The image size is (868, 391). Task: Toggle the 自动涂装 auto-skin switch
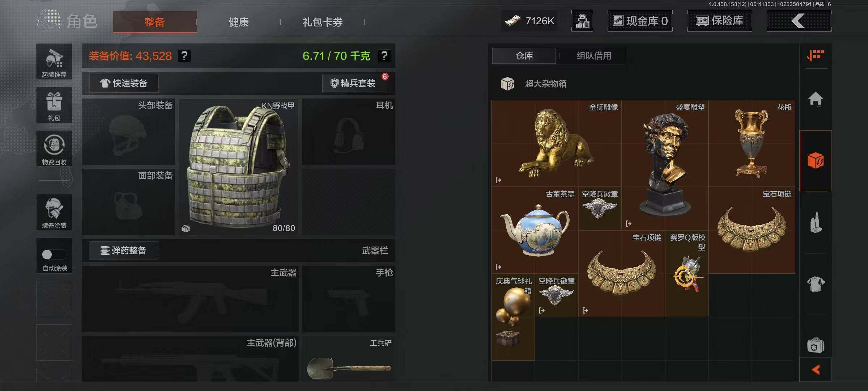[x=54, y=255]
